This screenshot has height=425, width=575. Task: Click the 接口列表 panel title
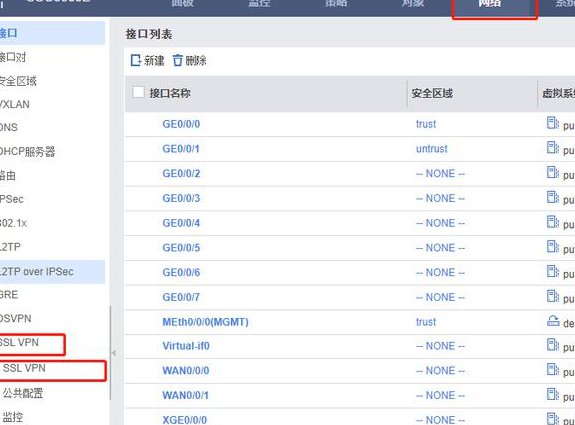(149, 34)
